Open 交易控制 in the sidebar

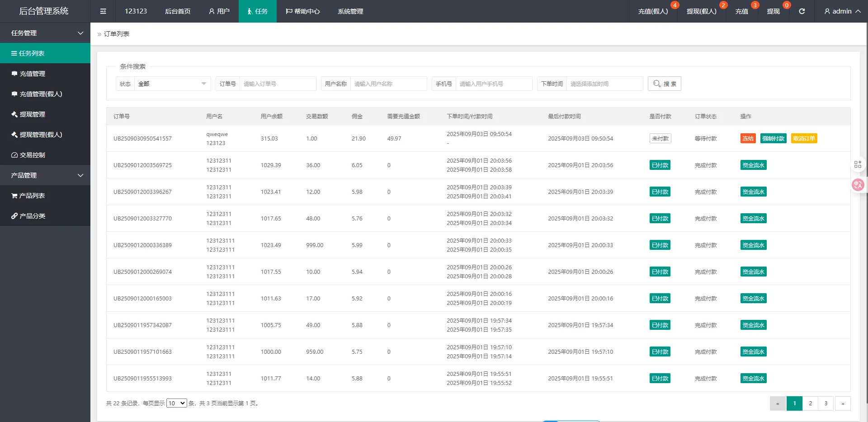(32, 155)
